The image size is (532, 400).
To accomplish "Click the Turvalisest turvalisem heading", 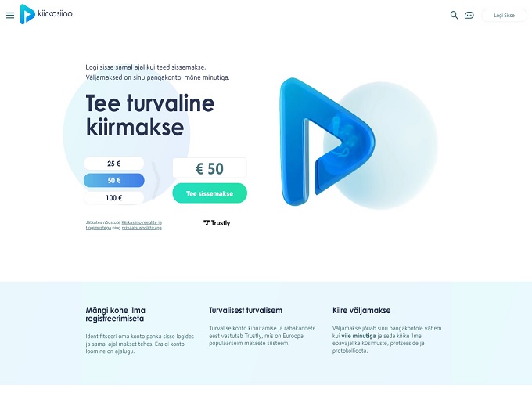I will coord(246,310).
